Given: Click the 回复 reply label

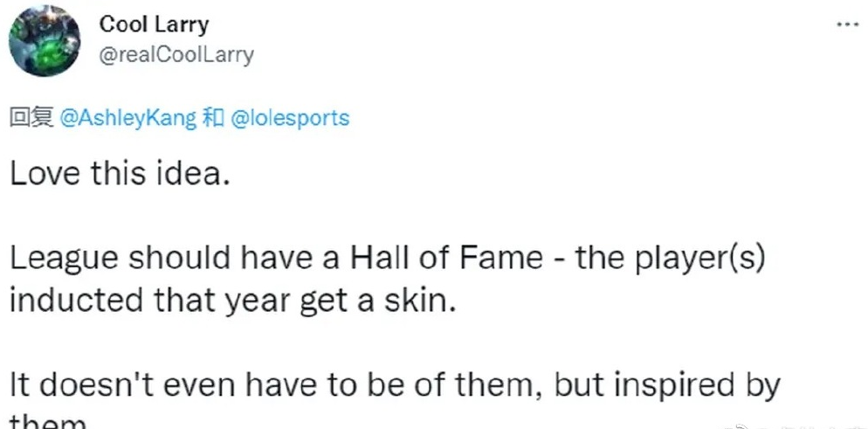Looking at the screenshot, I should coord(31,119).
